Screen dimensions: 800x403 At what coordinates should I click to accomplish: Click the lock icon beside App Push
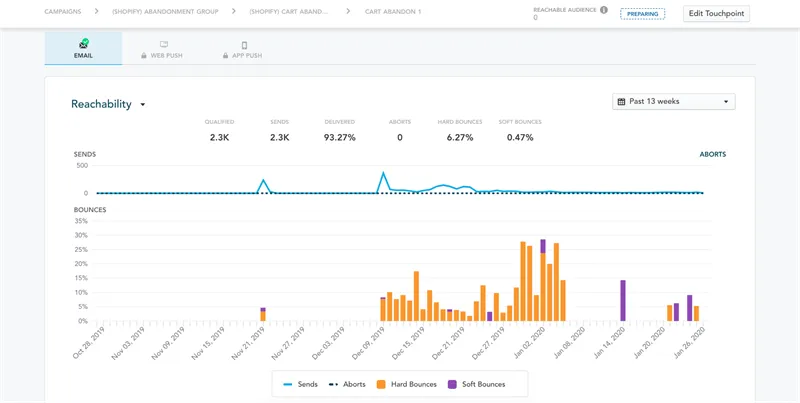(x=226, y=56)
